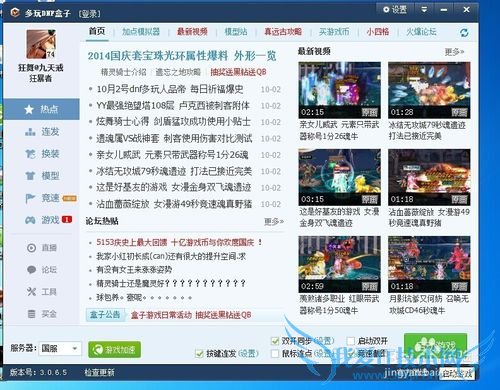Screen dimensions: 500x390
Task: Open forum post 5153庆史上最大回馈
Action: (x=179, y=242)
